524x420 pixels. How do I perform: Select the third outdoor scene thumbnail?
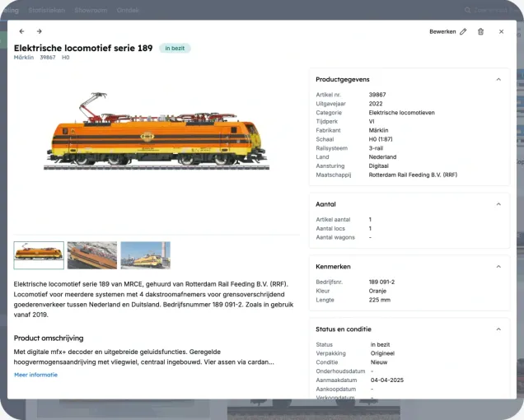145,255
